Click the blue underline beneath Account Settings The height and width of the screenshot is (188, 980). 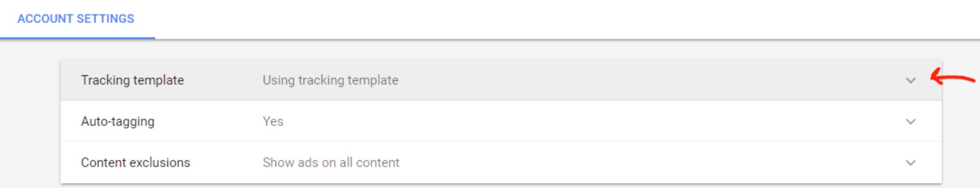77,38
